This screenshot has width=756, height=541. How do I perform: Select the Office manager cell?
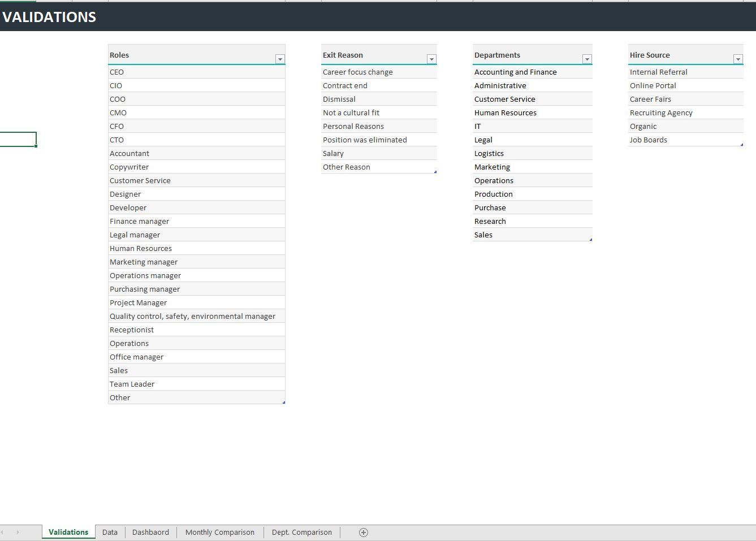coord(197,357)
